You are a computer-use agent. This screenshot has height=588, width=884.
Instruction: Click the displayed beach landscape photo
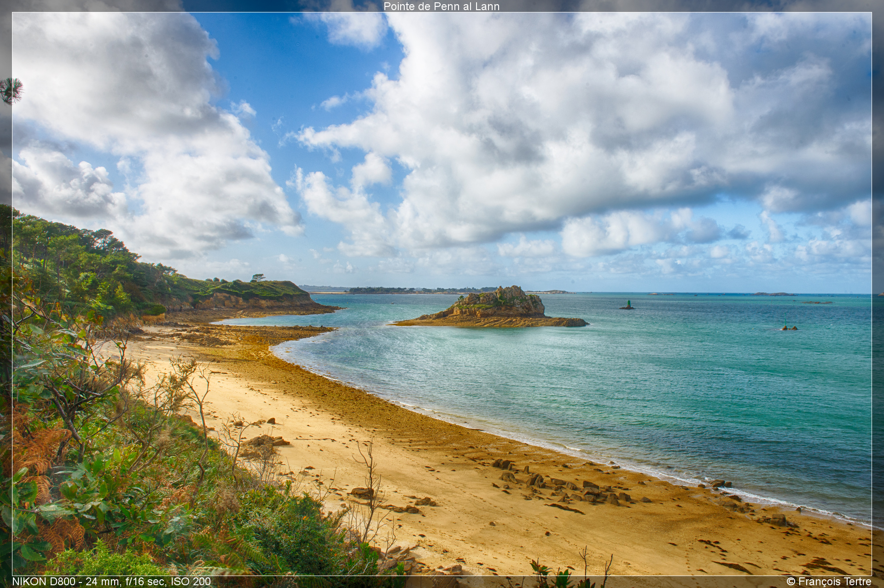442,294
